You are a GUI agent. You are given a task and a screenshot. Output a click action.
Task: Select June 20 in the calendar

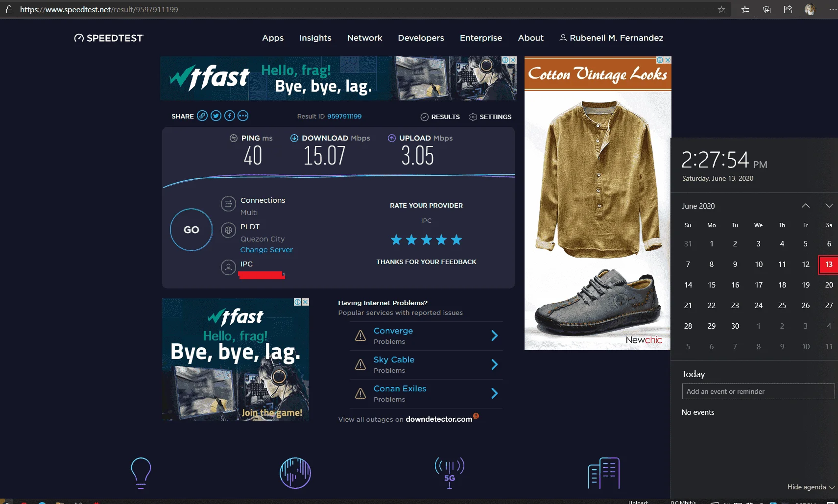(x=829, y=285)
